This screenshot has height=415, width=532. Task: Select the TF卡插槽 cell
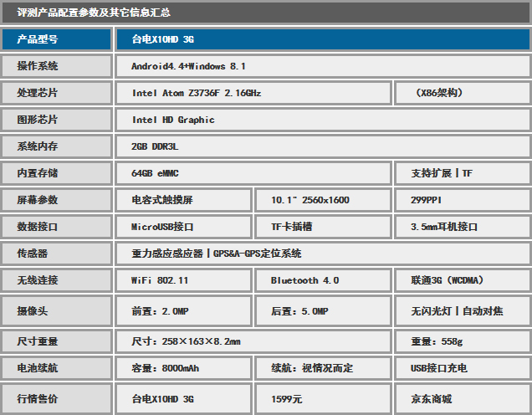pos(324,227)
